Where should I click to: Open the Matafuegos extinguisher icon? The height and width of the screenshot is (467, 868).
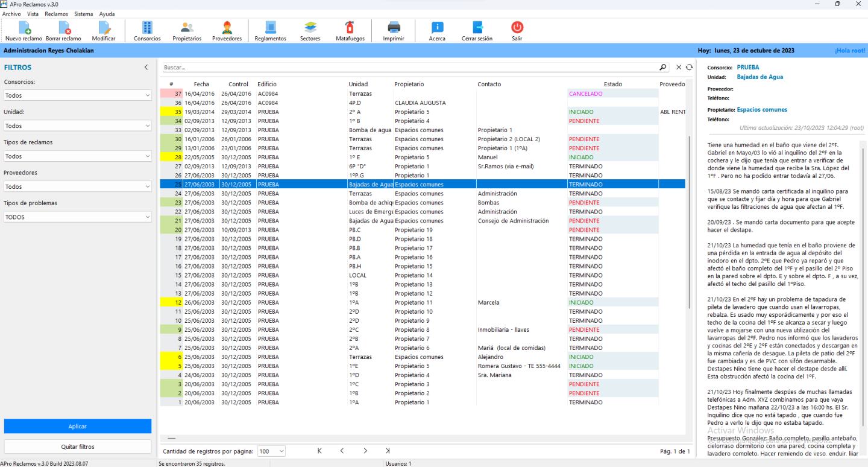point(350,28)
